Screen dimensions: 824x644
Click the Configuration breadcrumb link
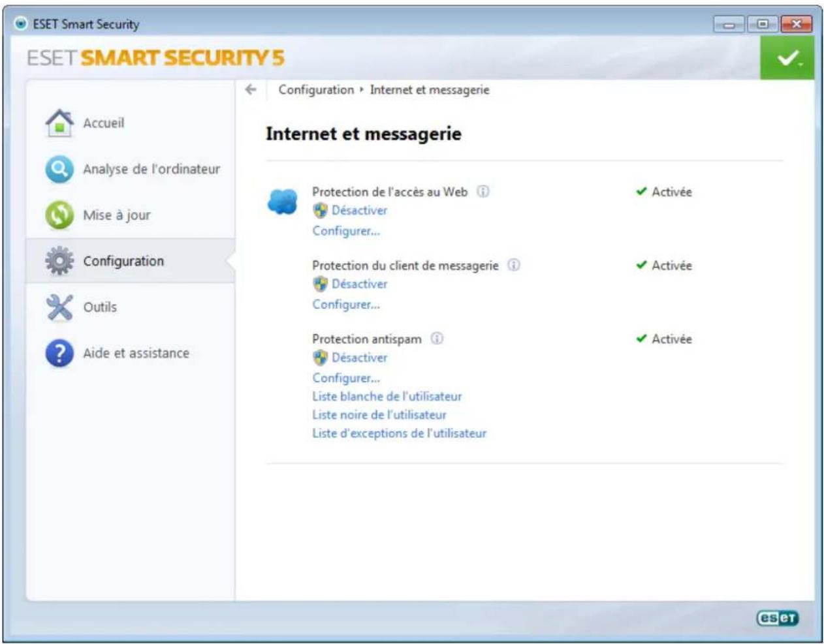(316, 89)
